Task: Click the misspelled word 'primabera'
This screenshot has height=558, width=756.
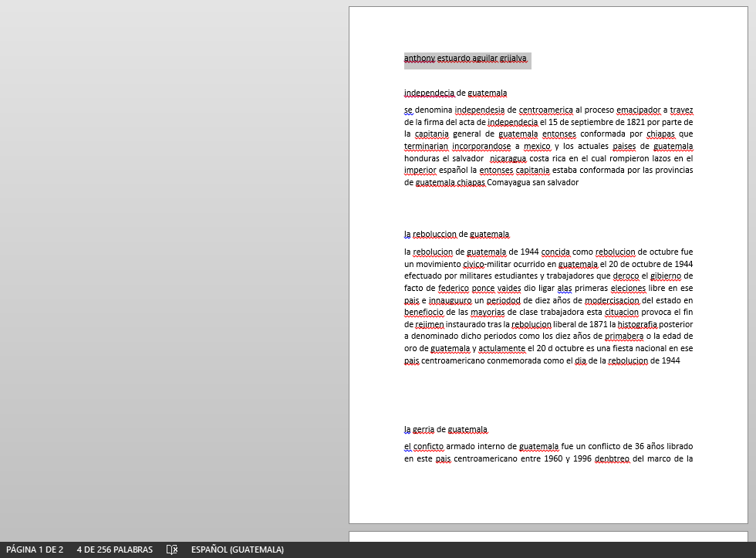Action: [x=624, y=336]
